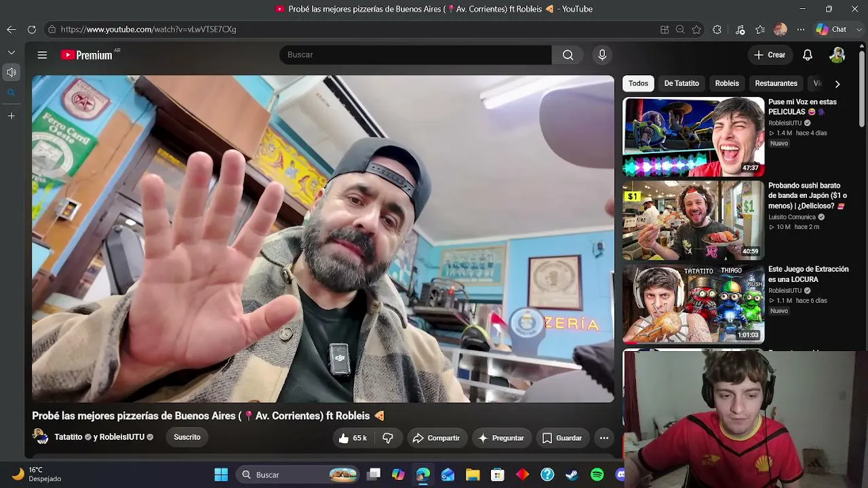Open browser profile avatar

point(781,29)
